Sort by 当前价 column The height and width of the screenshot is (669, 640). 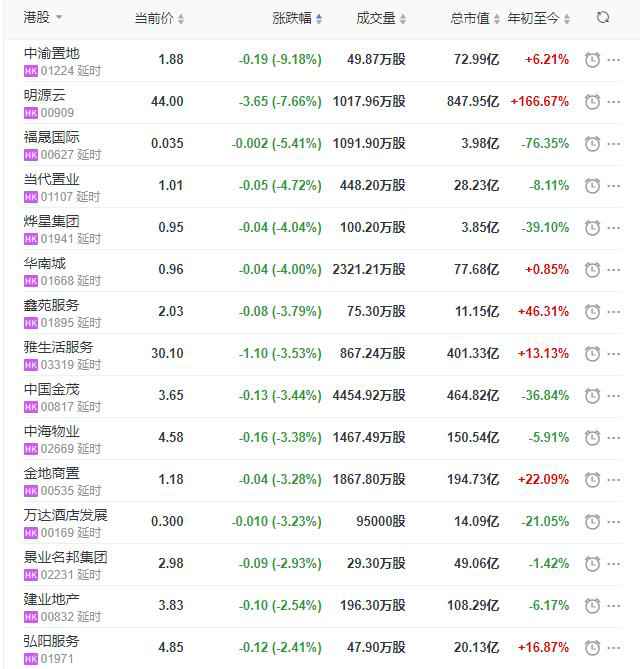pyautogui.click(x=159, y=18)
